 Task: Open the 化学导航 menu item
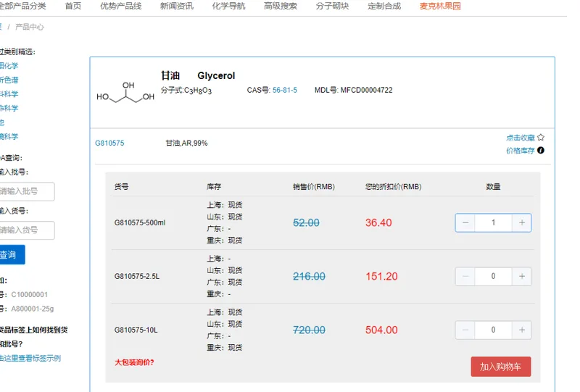pos(228,6)
